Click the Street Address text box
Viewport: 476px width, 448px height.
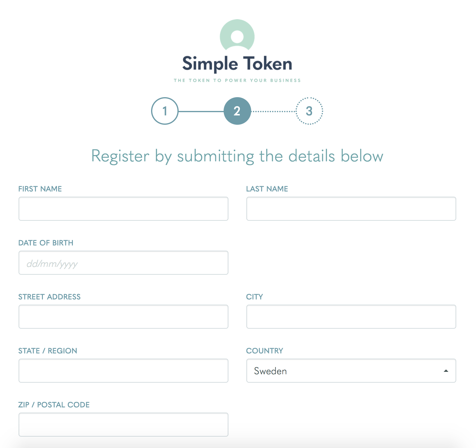point(123,317)
